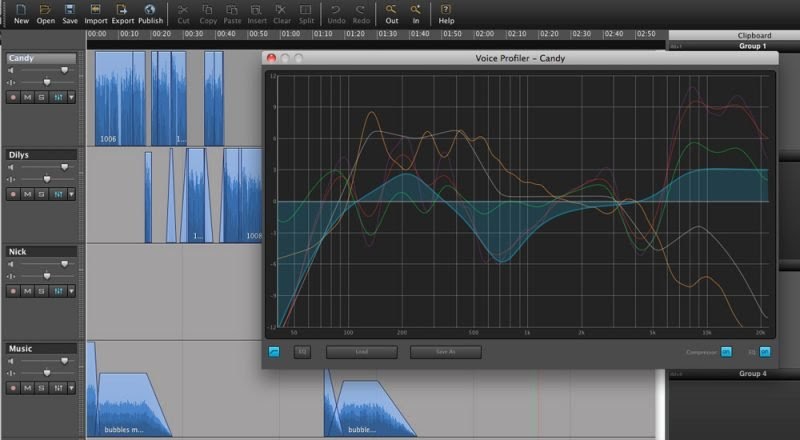Viewport: 800px width, 440px height.
Task: Arm recording on the Music track
Action: coord(13,388)
